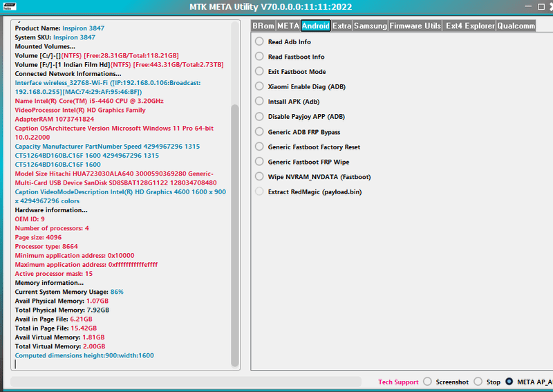This screenshot has height=392, width=553.
Task: Click the log panel vertical scrollbar
Action: [x=235, y=207]
